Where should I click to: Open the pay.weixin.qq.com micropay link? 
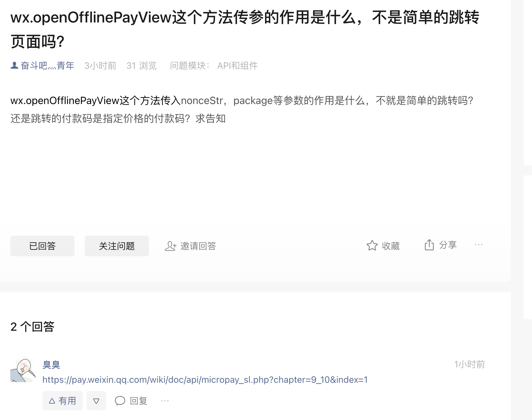coord(205,380)
